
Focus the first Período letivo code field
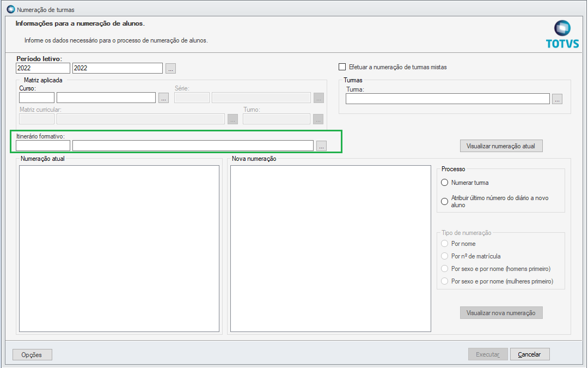[x=43, y=68]
